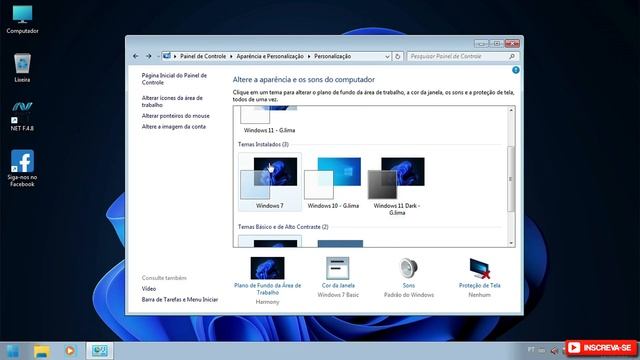Select the Windows 7 theme
The height and width of the screenshot is (360, 640).
click(270, 182)
